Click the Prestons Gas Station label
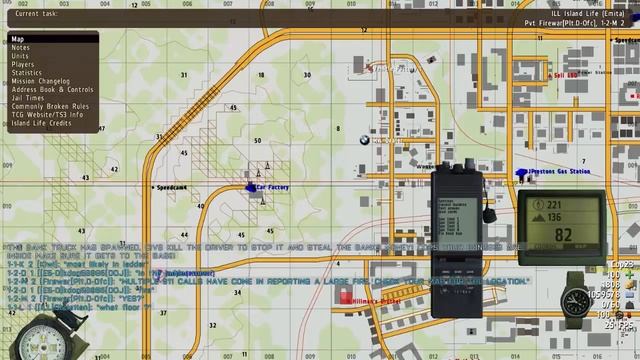Screen dimensions: 640x360 (559, 172)
